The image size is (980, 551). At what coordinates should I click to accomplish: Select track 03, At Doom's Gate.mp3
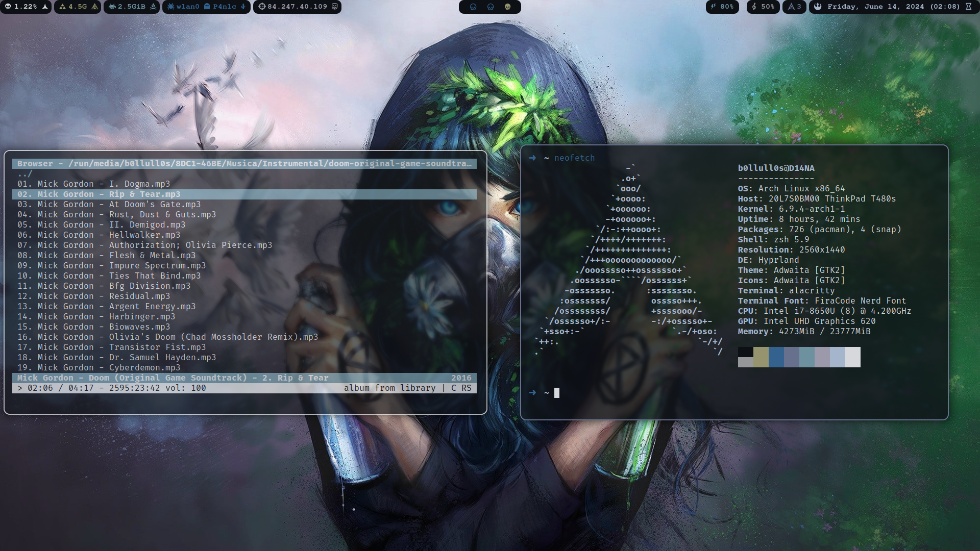pos(117,204)
